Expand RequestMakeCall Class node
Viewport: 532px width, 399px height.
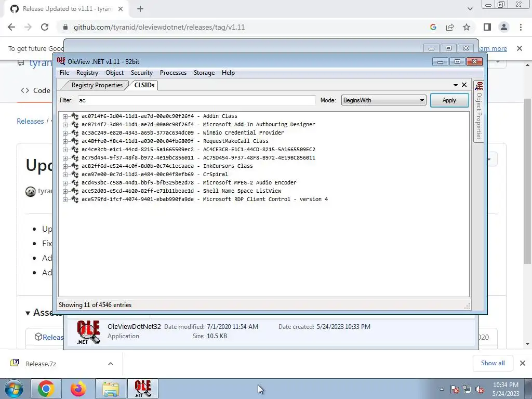[65, 141]
